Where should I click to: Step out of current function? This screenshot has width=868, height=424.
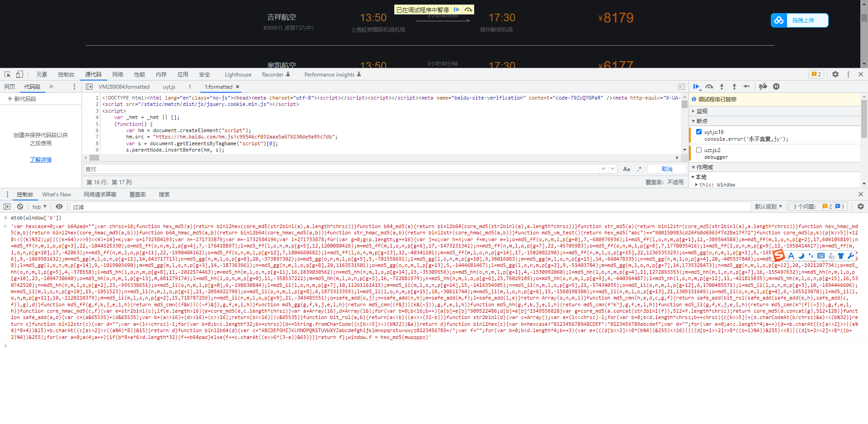click(x=734, y=86)
